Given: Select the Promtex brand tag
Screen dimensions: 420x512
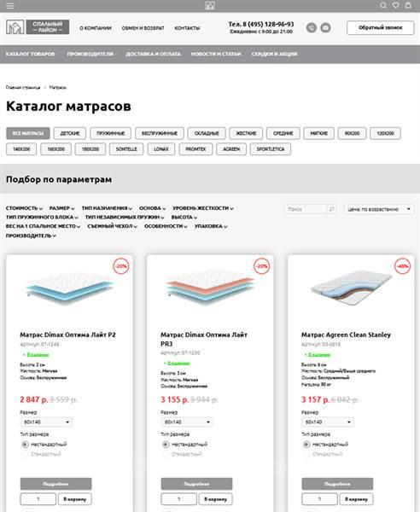Looking at the screenshot, I should point(195,148).
